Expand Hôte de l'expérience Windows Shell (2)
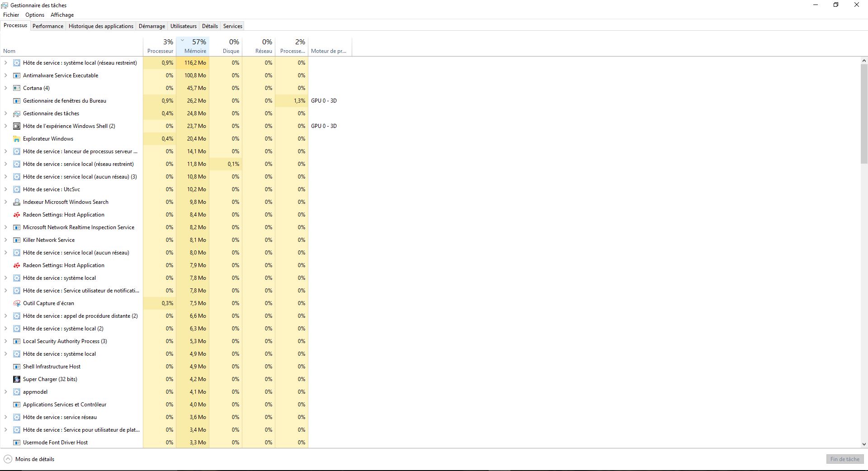The image size is (868, 471). click(x=6, y=126)
